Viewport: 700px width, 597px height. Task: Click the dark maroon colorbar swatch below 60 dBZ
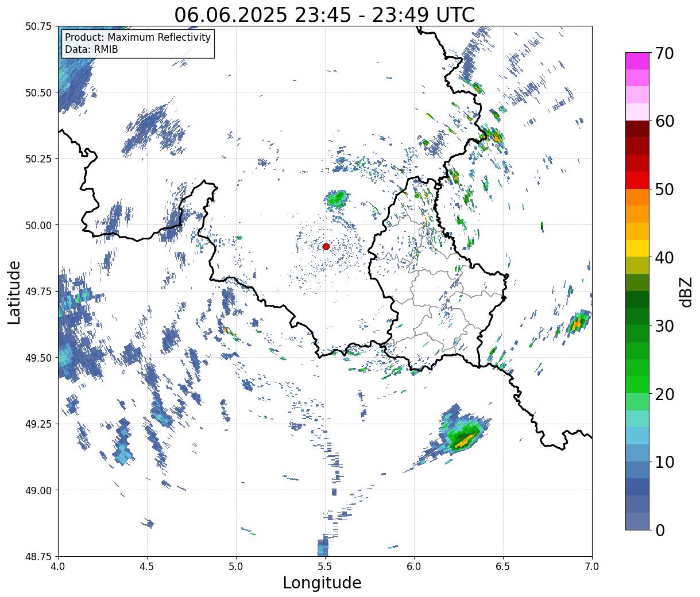tap(637, 129)
